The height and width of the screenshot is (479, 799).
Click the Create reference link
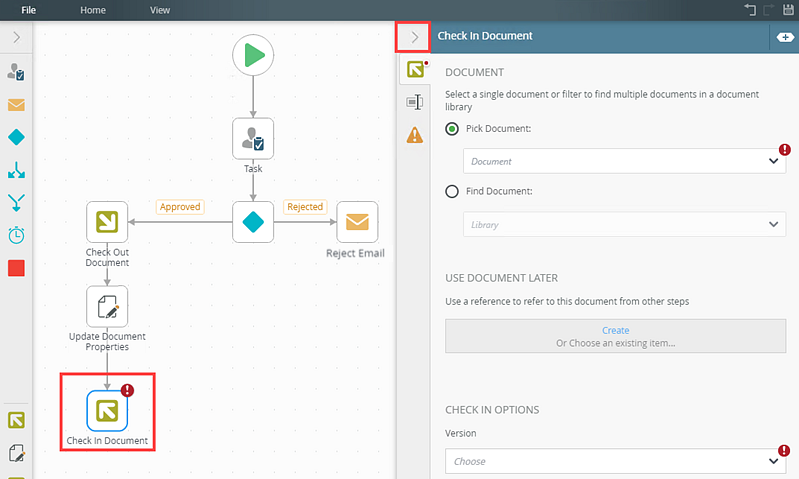(x=616, y=330)
